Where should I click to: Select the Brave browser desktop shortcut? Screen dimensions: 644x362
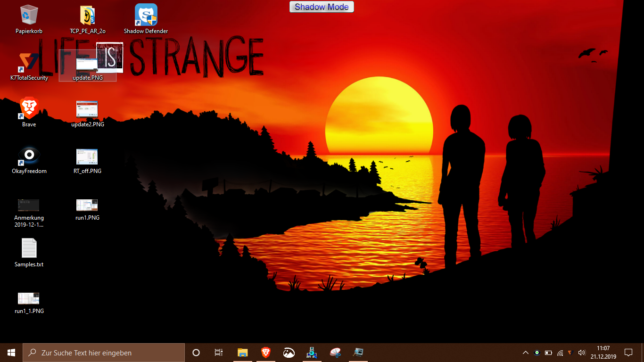pos(29,109)
